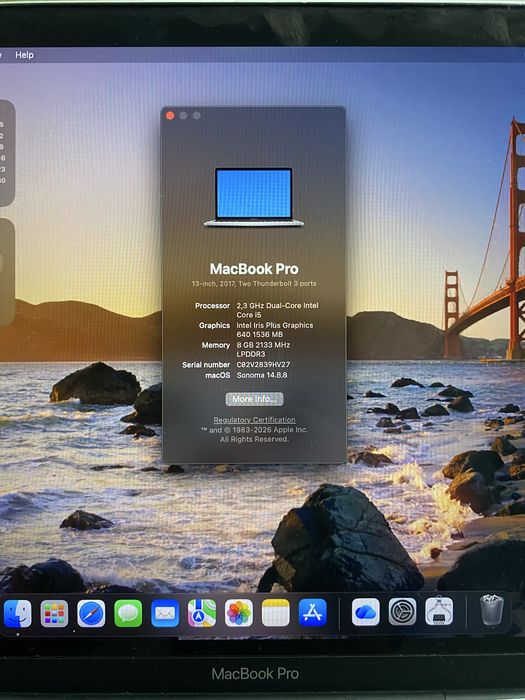
Task: Open the Messages app
Action: point(128,613)
